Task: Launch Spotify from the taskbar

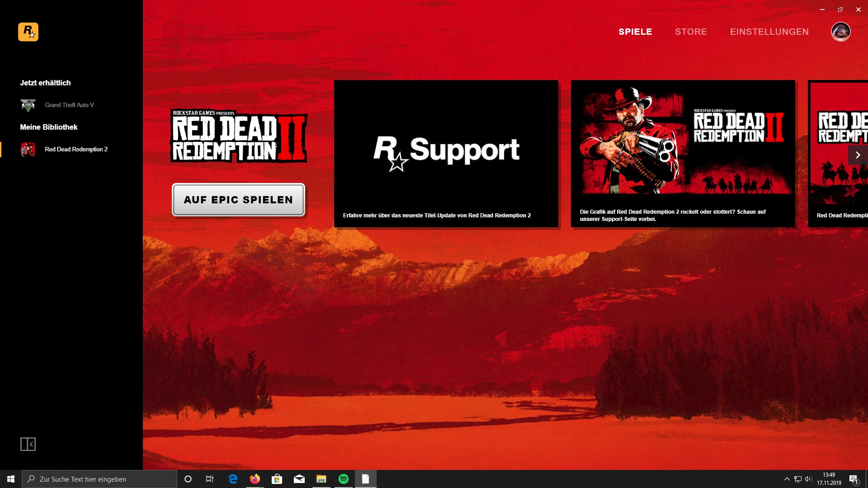Action: coord(344,479)
